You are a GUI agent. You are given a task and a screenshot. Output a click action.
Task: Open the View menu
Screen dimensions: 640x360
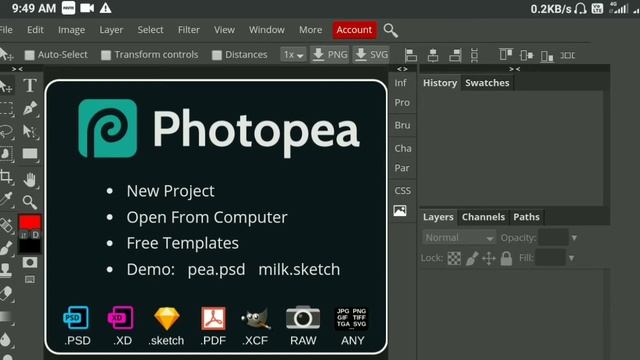pyautogui.click(x=224, y=30)
